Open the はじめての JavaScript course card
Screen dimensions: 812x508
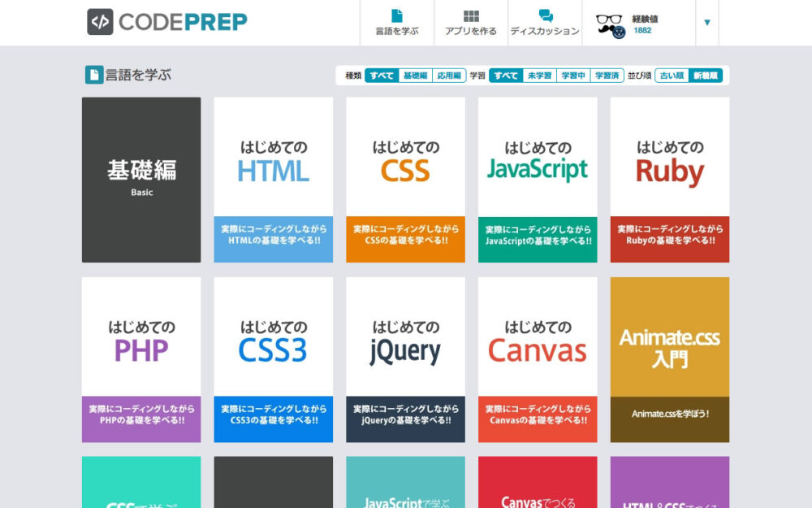point(537,179)
